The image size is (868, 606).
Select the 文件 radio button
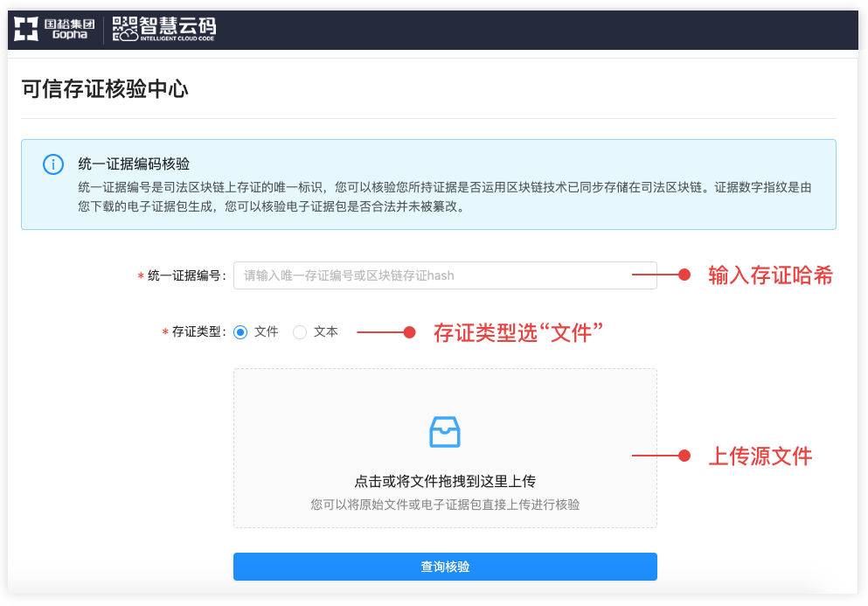click(241, 332)
